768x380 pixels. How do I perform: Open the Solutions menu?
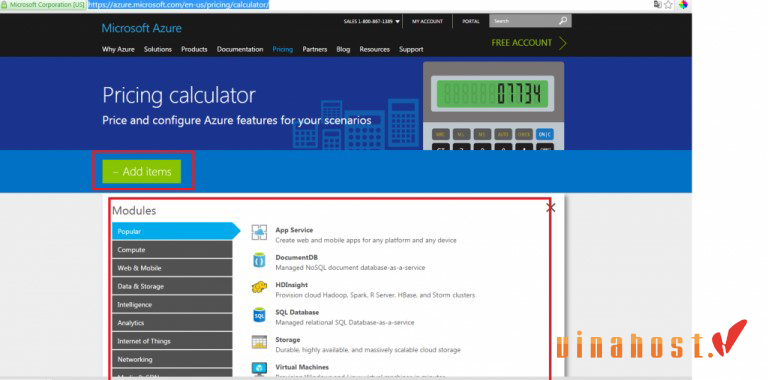[158, 49]
